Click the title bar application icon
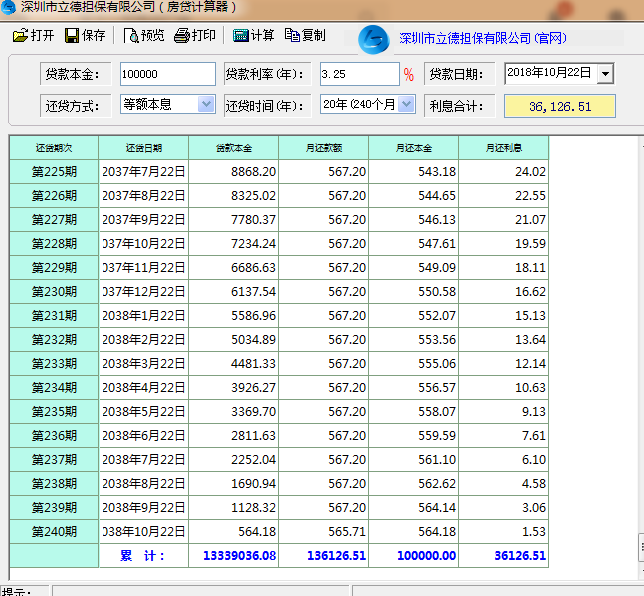The image size is (644, 596). (x=9, y=7)
